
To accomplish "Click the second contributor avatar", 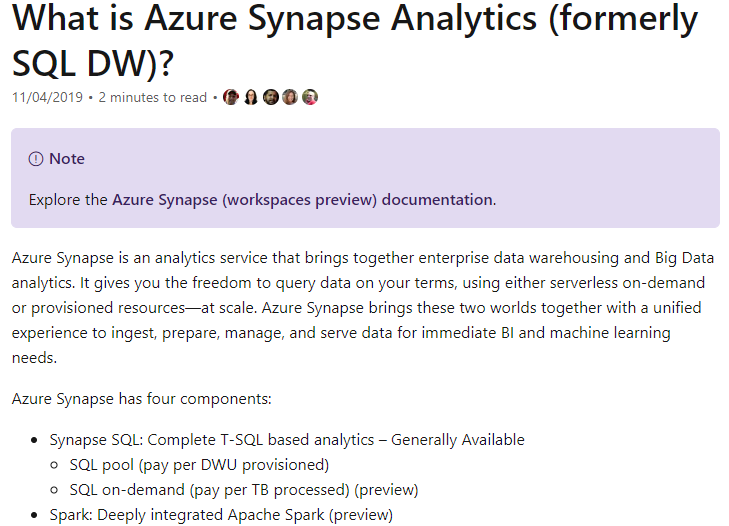I will (x=251, y=97).
